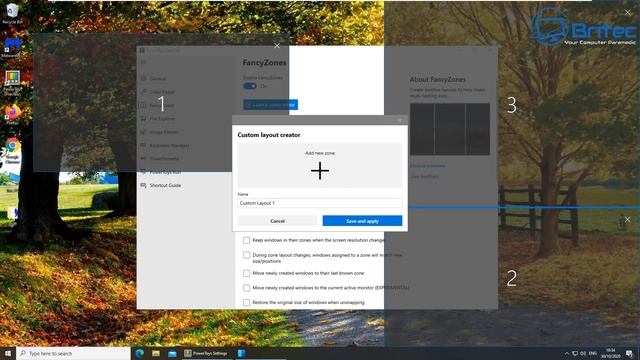Check During zone layout changes option
The image size is (640, 360).
click(x=247, y=255)
